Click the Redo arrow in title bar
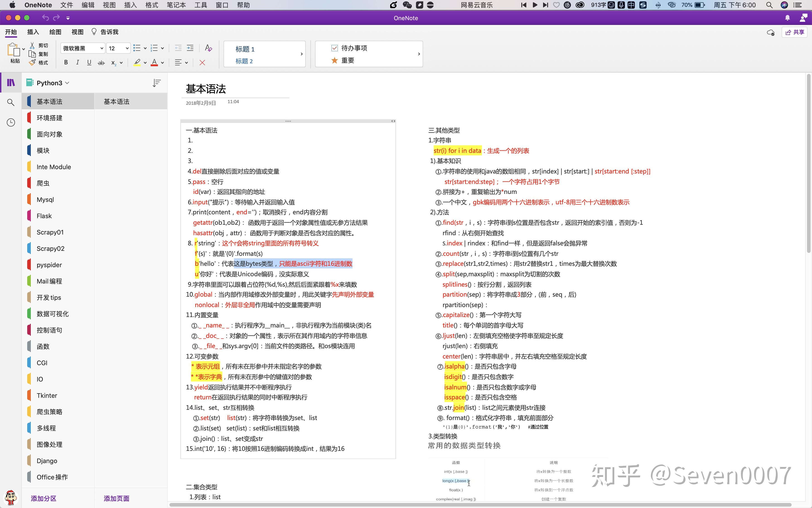The height and width of the screenshot is (508, 812). [x=57, y=17]
